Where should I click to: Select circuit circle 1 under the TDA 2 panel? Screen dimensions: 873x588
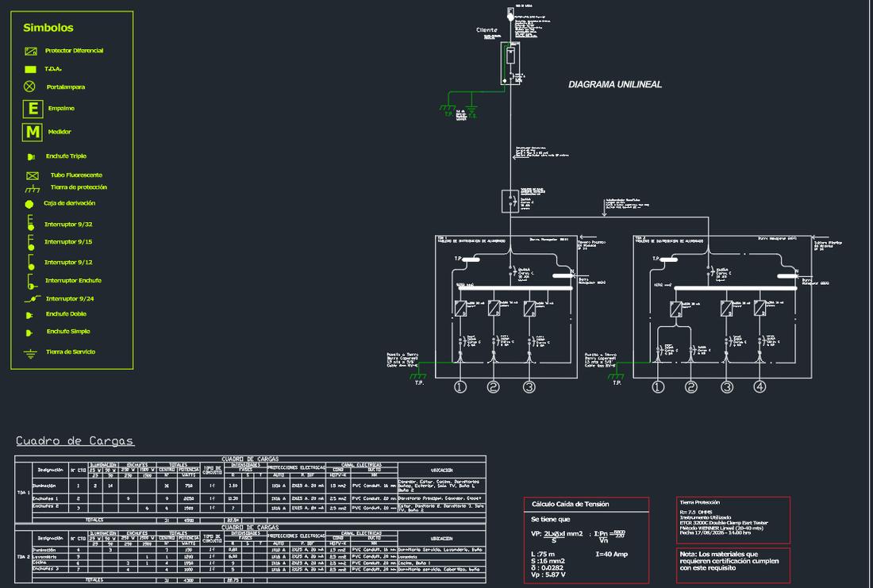pos(658,387)
